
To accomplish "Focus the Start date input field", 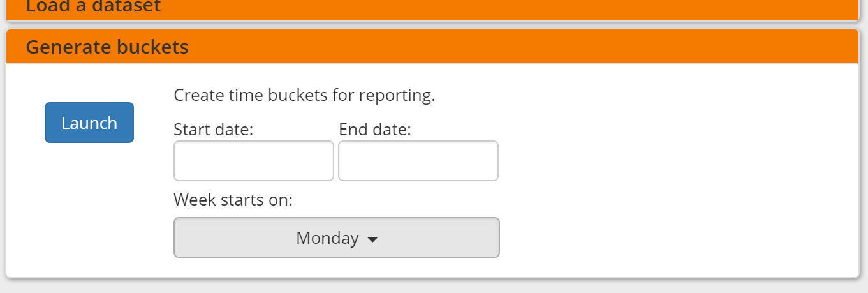I will point(253,161).
